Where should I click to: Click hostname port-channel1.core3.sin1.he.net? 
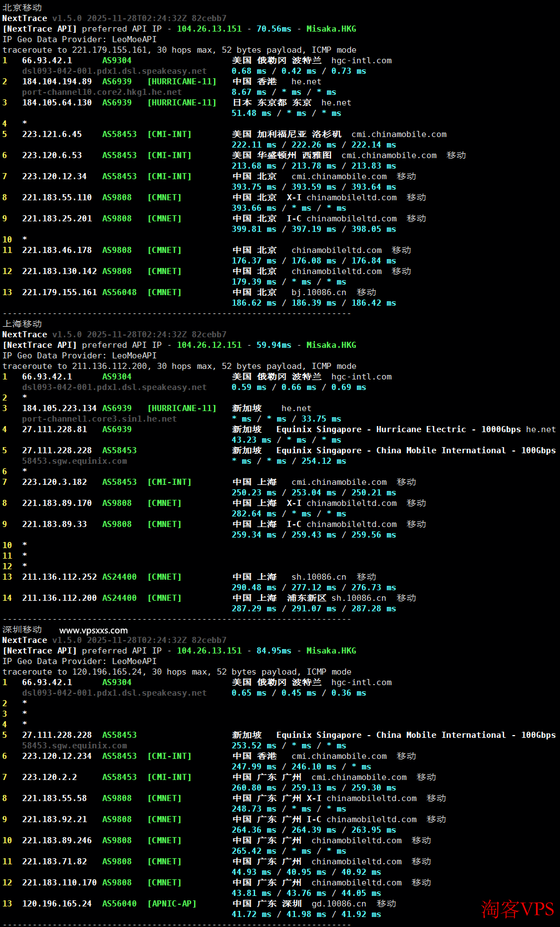(x=99, y=419)
